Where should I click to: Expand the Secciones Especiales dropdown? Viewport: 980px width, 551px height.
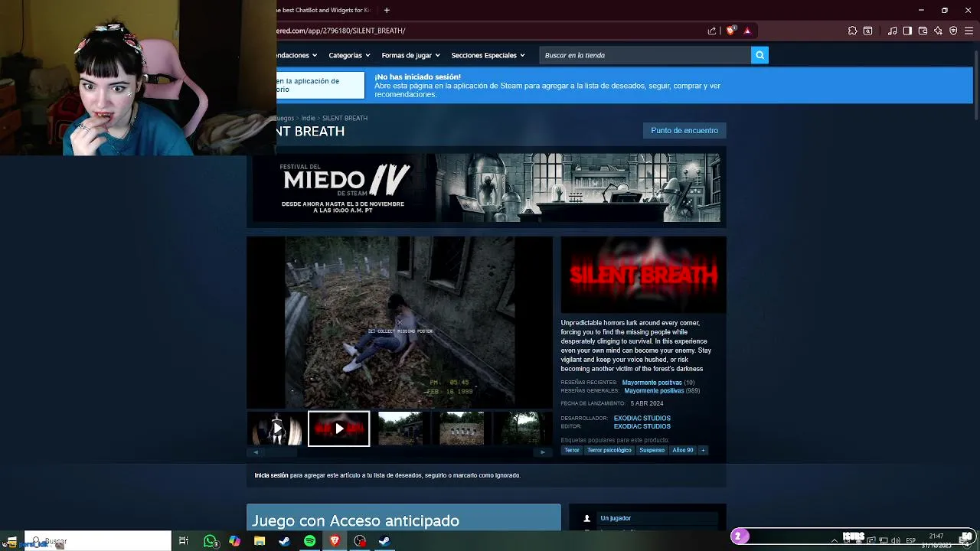click(x=488, y=55)
